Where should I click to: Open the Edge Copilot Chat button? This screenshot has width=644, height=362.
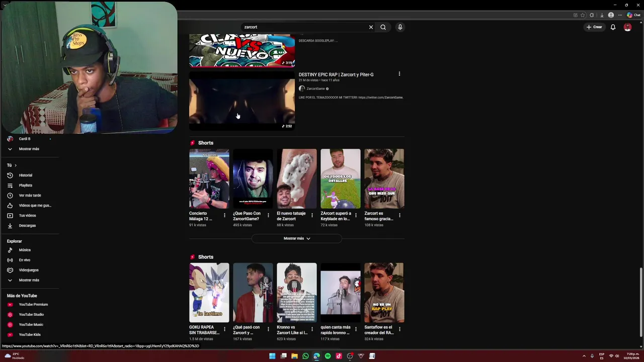pyautogui.click(x=633, y=15)
